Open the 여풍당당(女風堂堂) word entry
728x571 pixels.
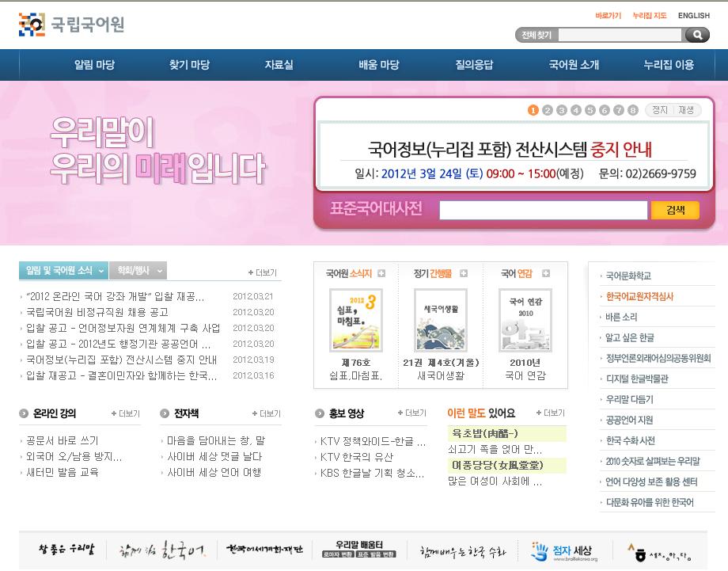point(507,465)
